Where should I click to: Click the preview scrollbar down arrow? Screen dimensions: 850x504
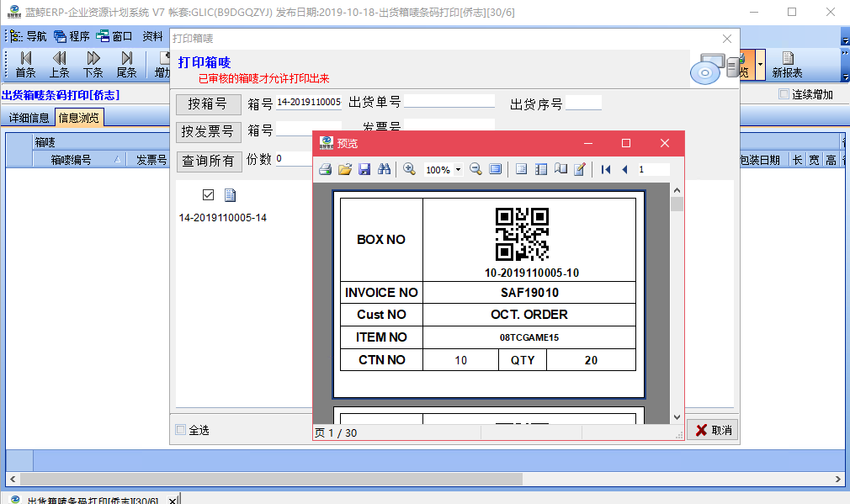(677, 417)
